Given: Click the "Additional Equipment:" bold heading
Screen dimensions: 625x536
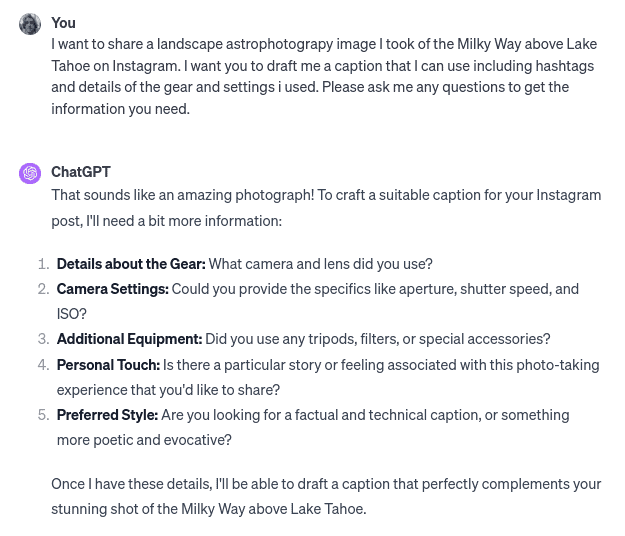Looking at the screenshot, I should (x=130, y=339).
